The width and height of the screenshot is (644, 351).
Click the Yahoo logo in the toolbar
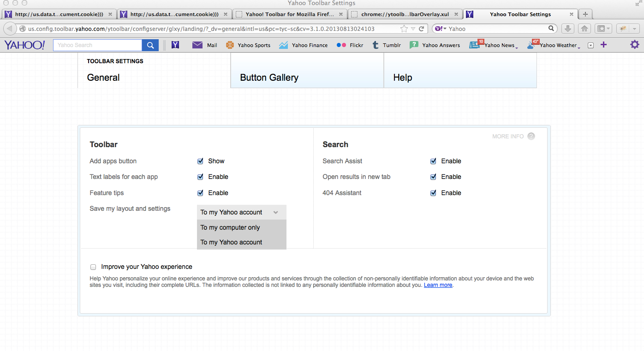(24, 45)
